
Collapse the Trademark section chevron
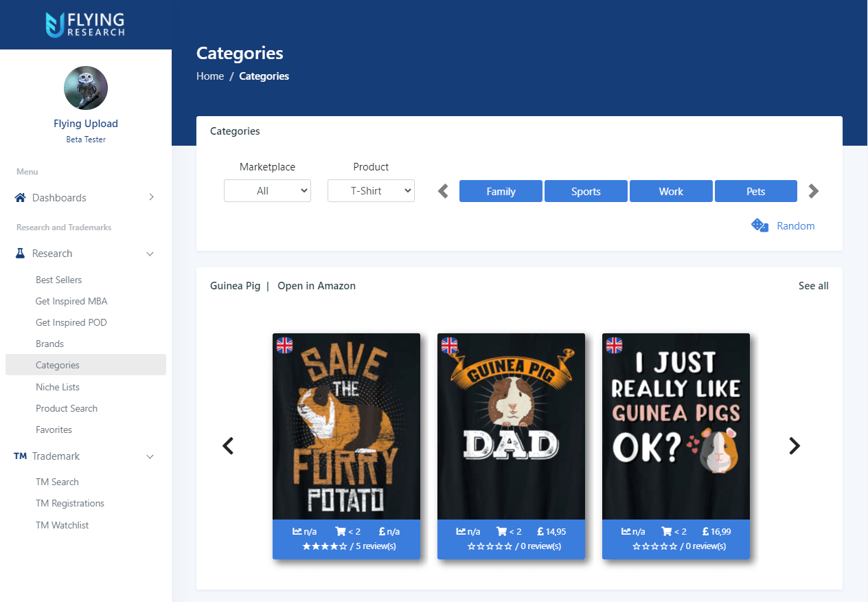tap(150, 456)
